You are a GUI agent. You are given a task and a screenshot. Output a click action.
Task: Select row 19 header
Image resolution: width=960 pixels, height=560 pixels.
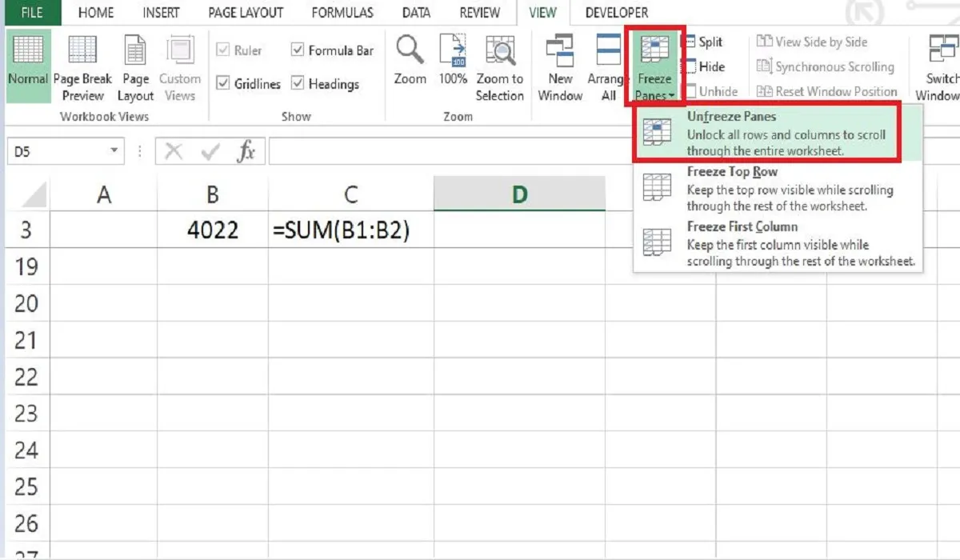pos(26,266)
